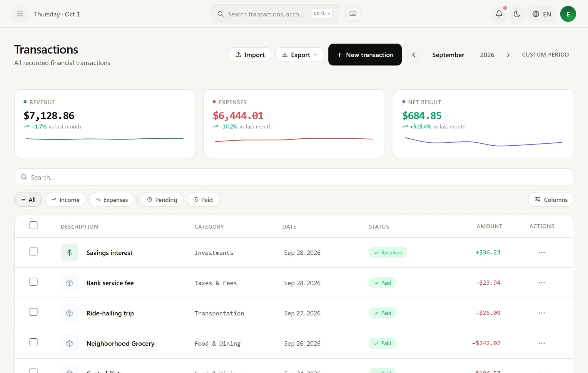
Task: Click the Received status badge
Action: point(388,253)
